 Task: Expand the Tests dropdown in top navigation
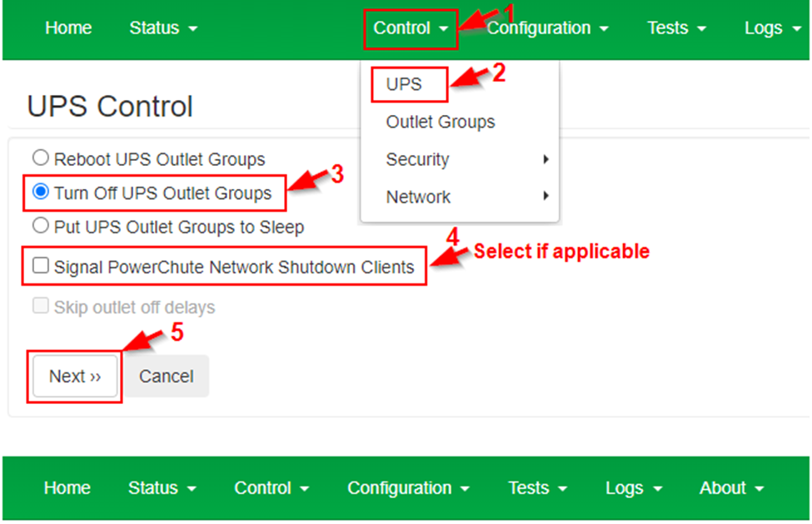point(676,28)
